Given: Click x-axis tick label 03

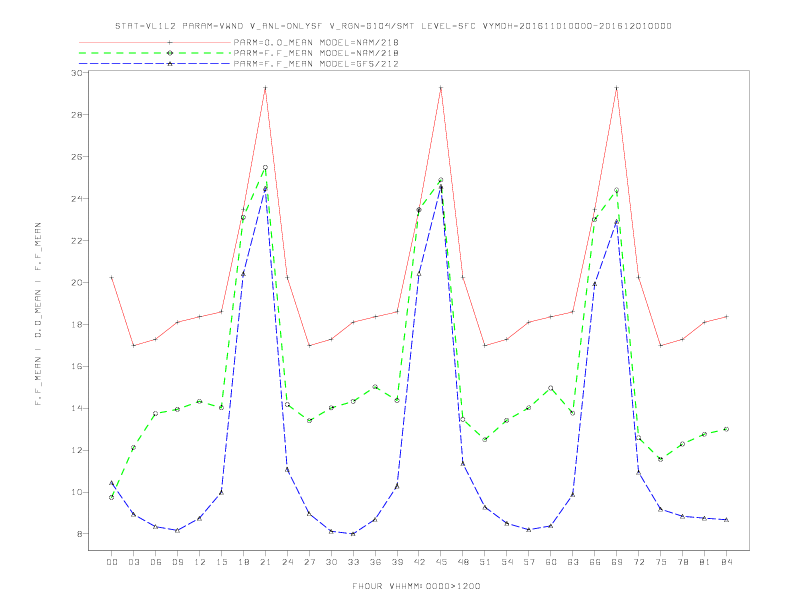Looking at the screenshot, I should click(x=133, y=562).
